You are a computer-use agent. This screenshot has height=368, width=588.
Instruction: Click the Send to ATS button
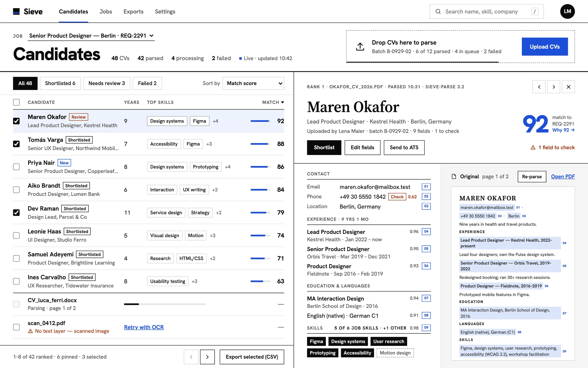click(x=404, y=147)
